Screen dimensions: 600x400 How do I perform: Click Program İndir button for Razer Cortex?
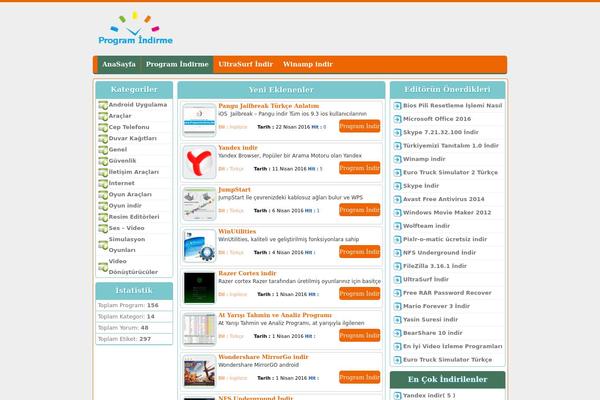tap(360, 293)
